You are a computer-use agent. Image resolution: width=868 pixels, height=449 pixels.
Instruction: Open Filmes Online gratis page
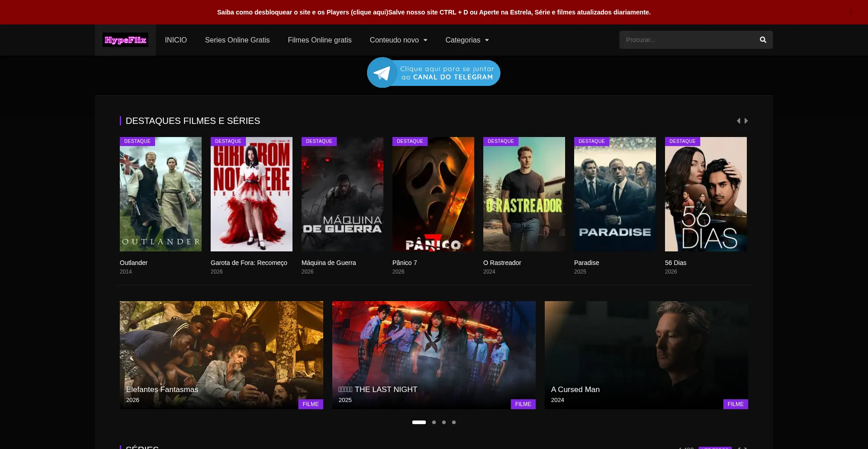point(320,40)
